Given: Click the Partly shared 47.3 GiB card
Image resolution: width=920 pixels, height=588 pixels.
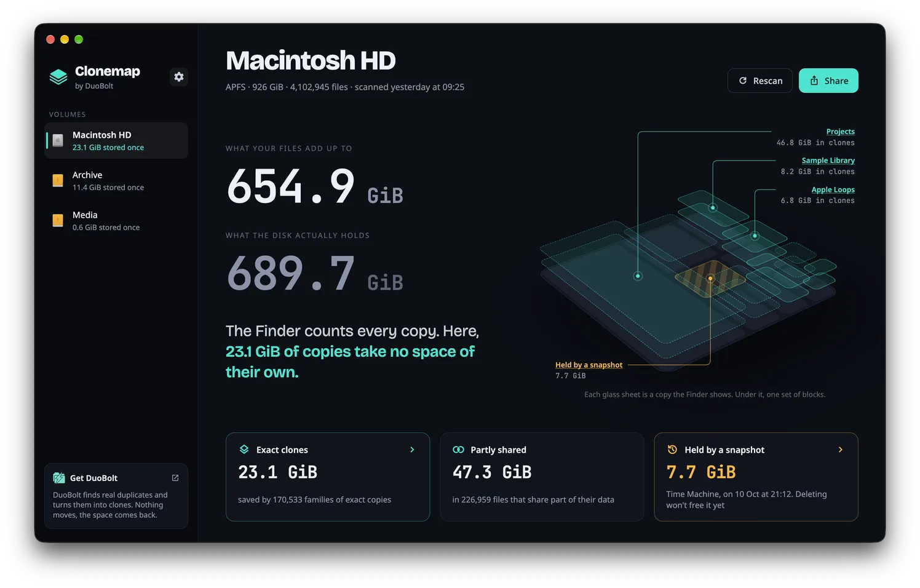Looking at the screenshot, I should click(x=542, y=477).
